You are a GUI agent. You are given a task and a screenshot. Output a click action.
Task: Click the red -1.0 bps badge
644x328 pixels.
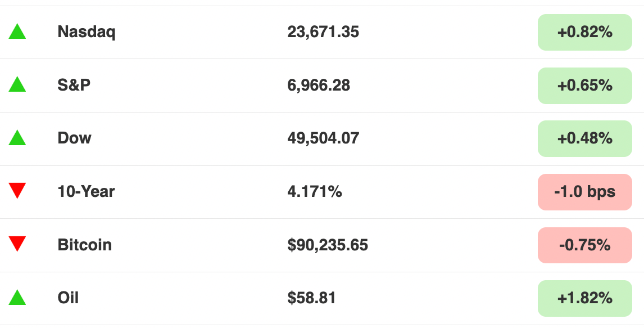585,192
